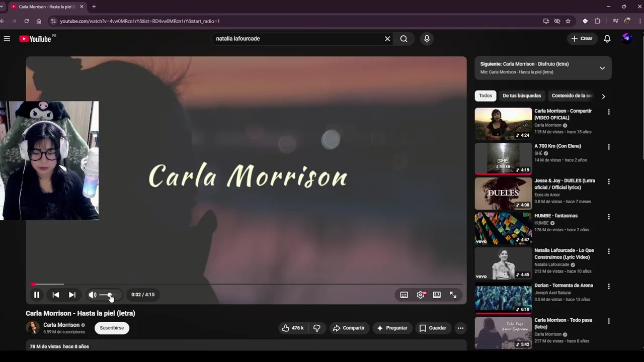Open the account avatar menu
644x362 pixels.
tap(626, 38)
